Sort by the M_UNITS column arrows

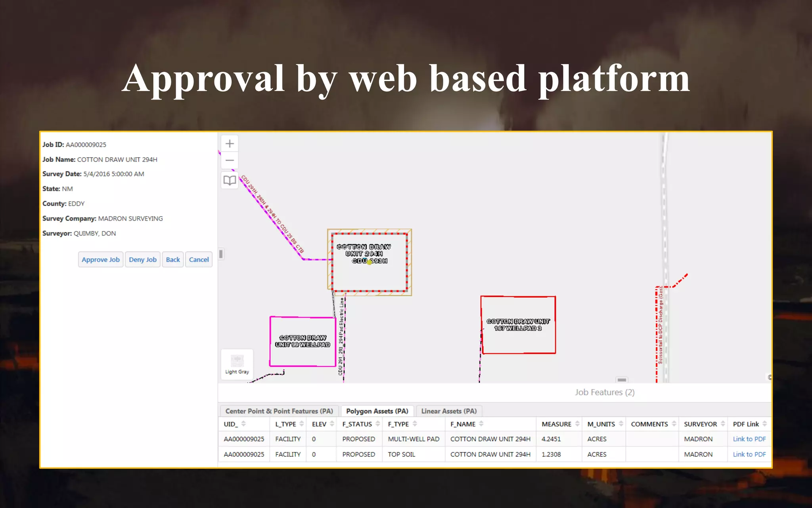tap(621, 424)
